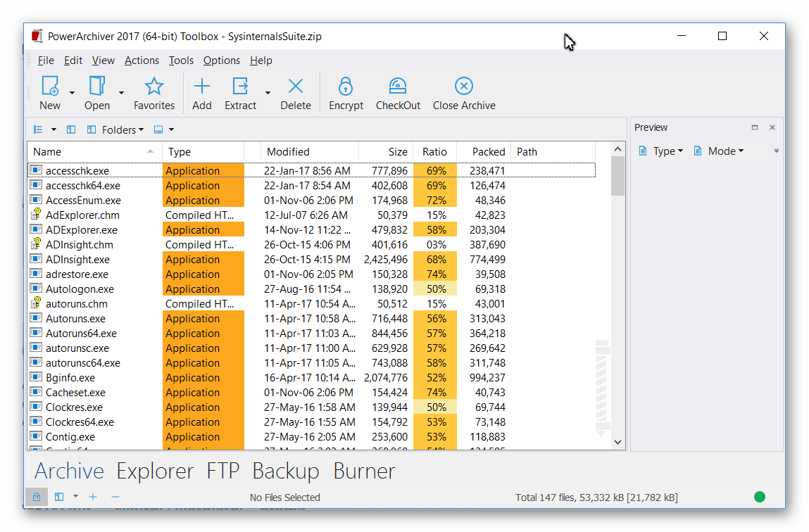The width and height of the screenshot is (809, 532).
Task: Click the list view style icon
Action: pos(38,129)
